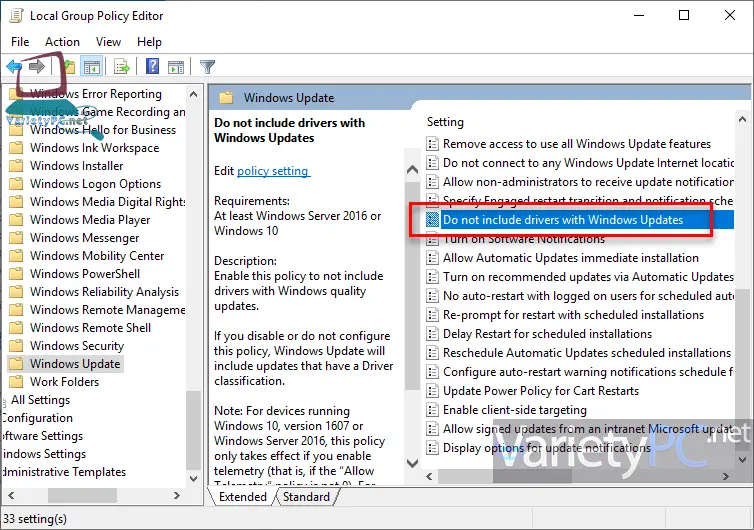Click the Setting column header
This screenshot has height=530, width=754.
click(x=445, y=122)
